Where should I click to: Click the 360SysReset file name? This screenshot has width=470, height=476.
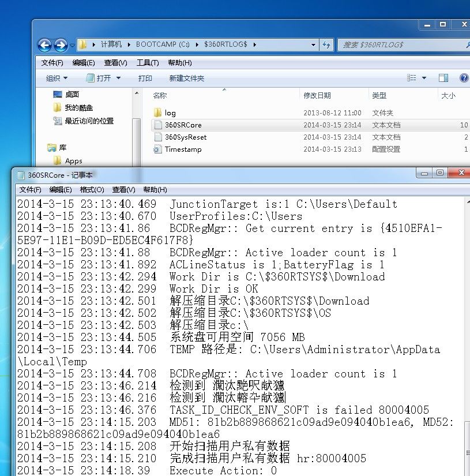tap(186, 137)
